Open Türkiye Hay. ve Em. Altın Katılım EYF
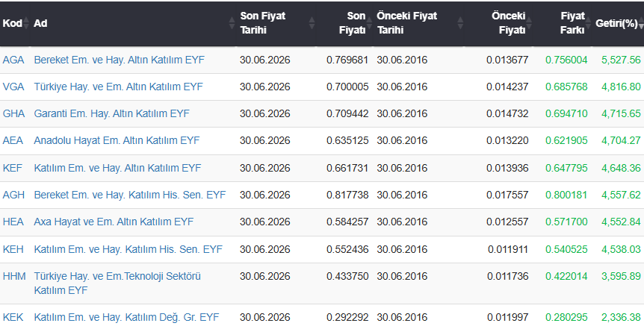Screen dimensions: 644x326 [118, 87]
